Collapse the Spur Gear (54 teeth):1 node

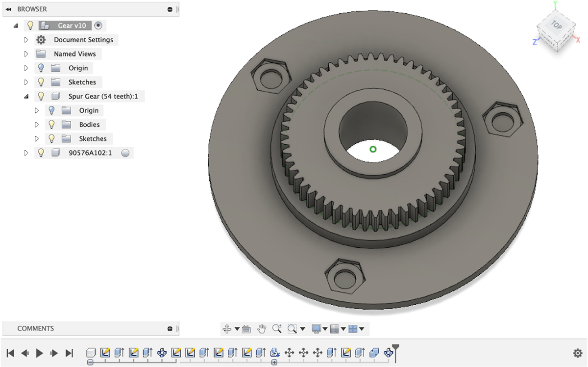tap(26, 96)
